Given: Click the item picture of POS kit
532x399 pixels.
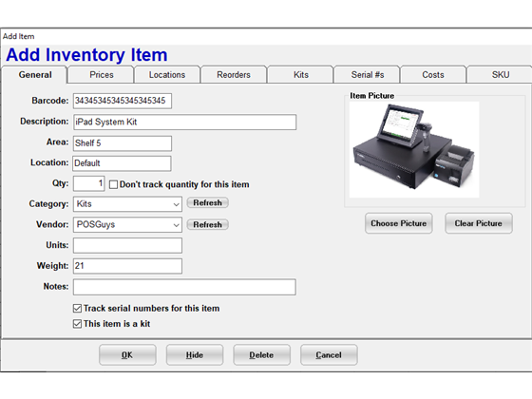Looking at the screenshot, I should click(414, 150).
